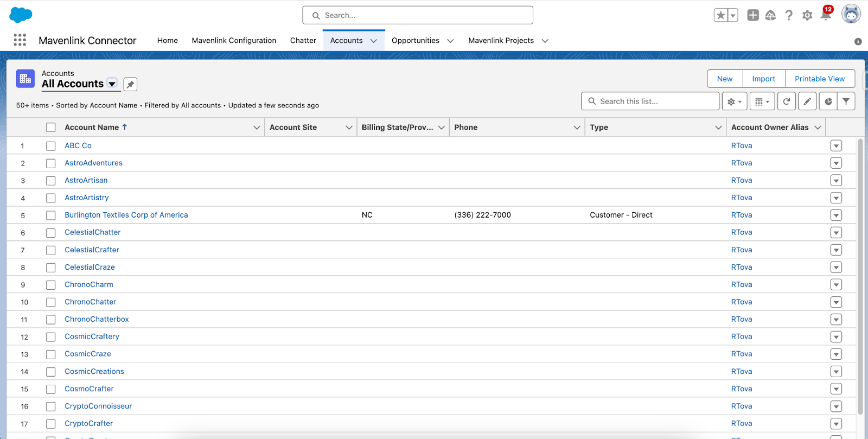Screen dimensions: 868x439
Task: Open row actions for AstroAdventures
Action: coord(836,163)
